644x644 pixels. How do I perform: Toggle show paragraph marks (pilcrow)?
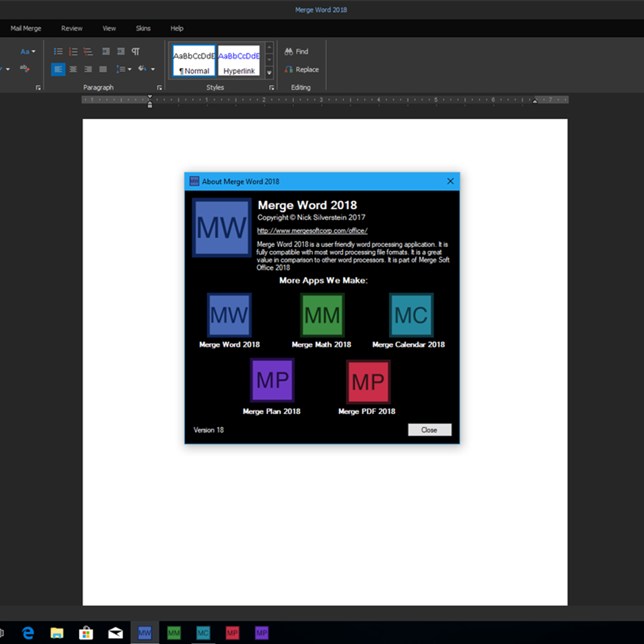(x=136, y=52)
